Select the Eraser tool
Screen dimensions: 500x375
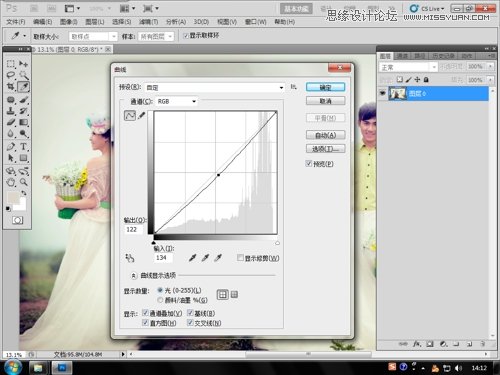coord(11,122)
